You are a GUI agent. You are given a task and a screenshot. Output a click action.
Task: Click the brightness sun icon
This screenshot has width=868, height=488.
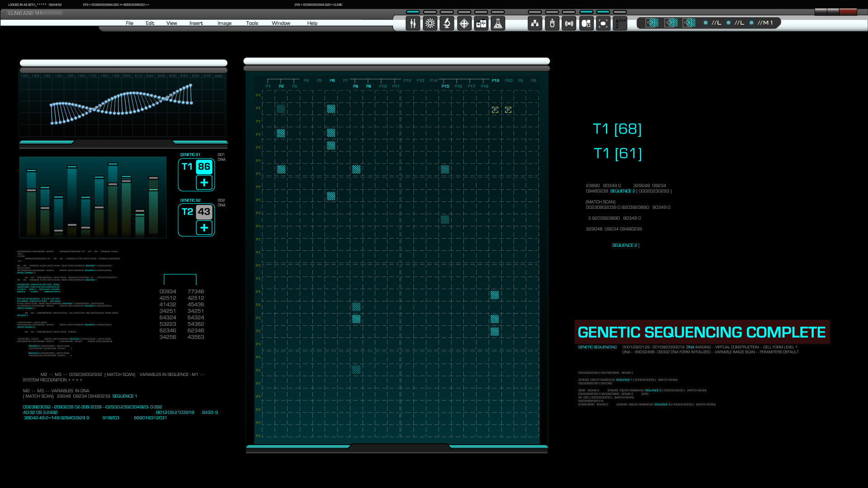[x=430, y=23]
